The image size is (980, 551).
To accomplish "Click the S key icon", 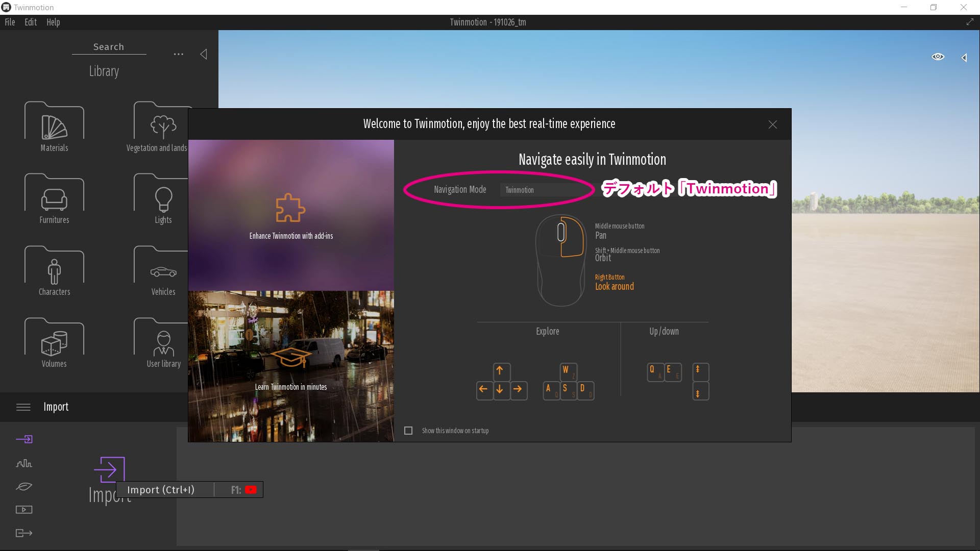I will pyautogui.click(x=568, y=390).
